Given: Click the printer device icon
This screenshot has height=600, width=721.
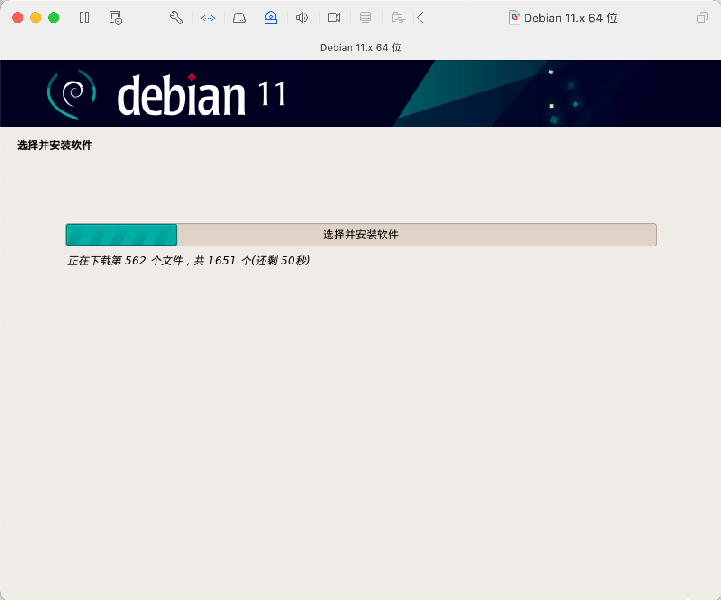Looking at the screenshot, I should click(365, 18).
